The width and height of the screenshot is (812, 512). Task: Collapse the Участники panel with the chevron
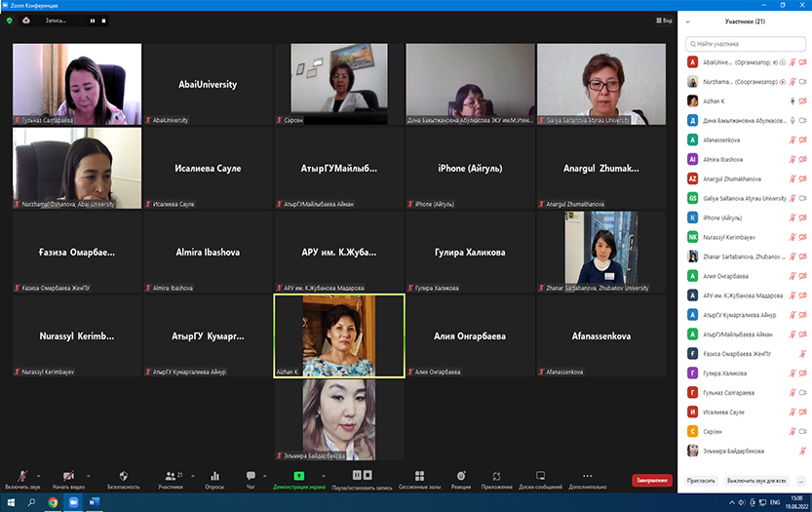[x=690, y=20]
